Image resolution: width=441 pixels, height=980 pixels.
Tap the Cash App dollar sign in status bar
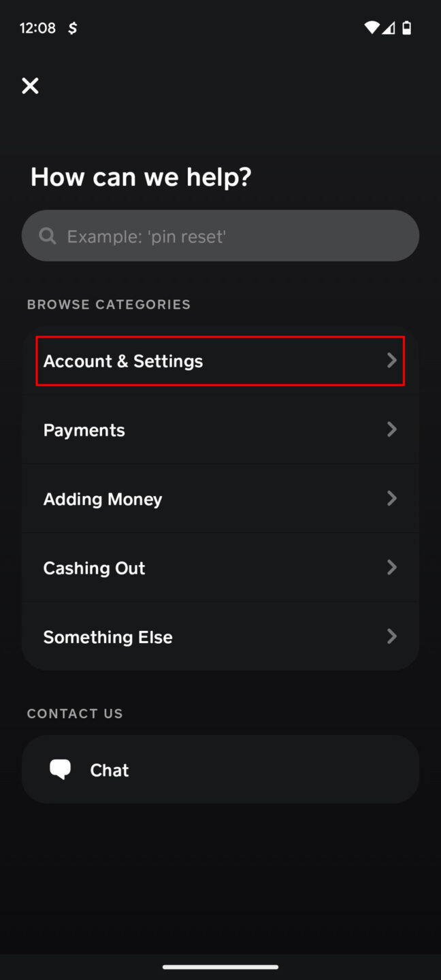pyautogui.click(x=72, y=28)
